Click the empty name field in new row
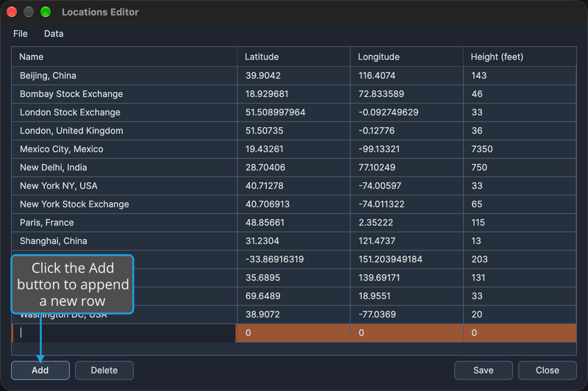This screenshot has width=588, height=391. [124, 333]
